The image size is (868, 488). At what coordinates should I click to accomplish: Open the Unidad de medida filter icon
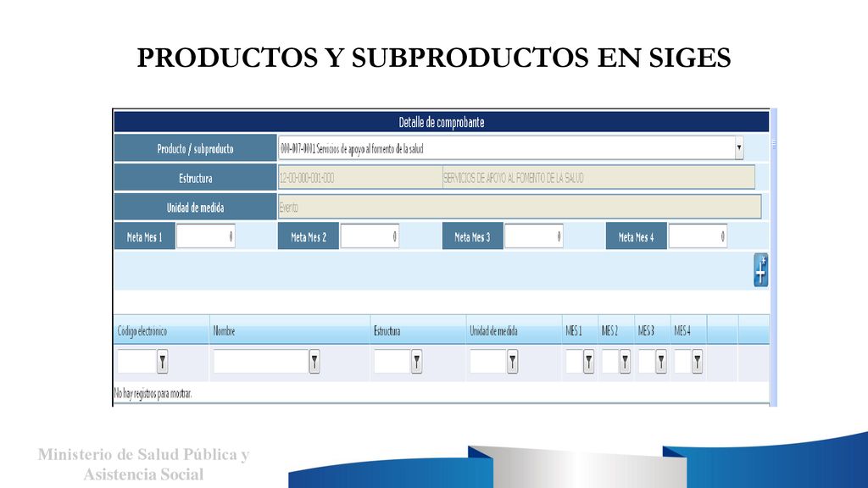click(513, 362)
